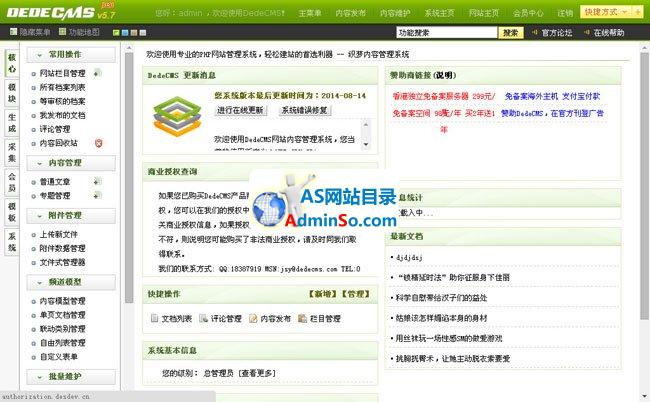This screenshot has width=650, height=402.
Task: Select the tan skin color swatch
Action: point(134,32)
